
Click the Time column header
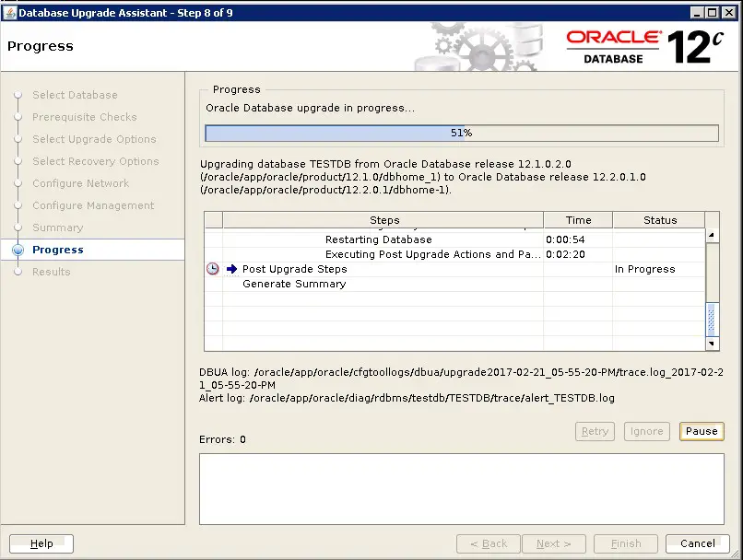(578, 220)
